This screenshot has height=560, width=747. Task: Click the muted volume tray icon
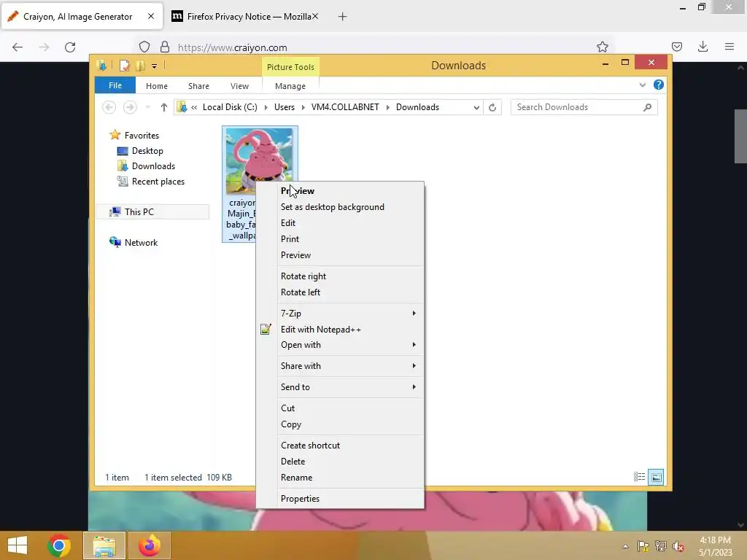[678, 546]
